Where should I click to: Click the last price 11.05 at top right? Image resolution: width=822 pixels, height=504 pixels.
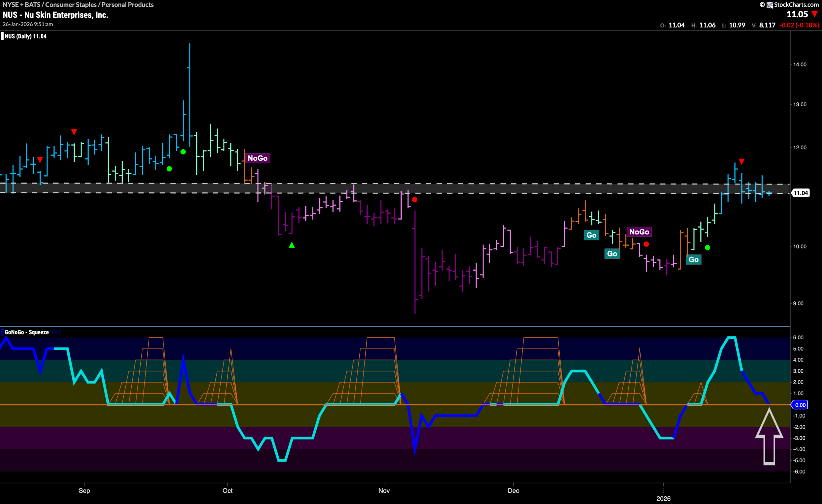[x=797, y=14]
